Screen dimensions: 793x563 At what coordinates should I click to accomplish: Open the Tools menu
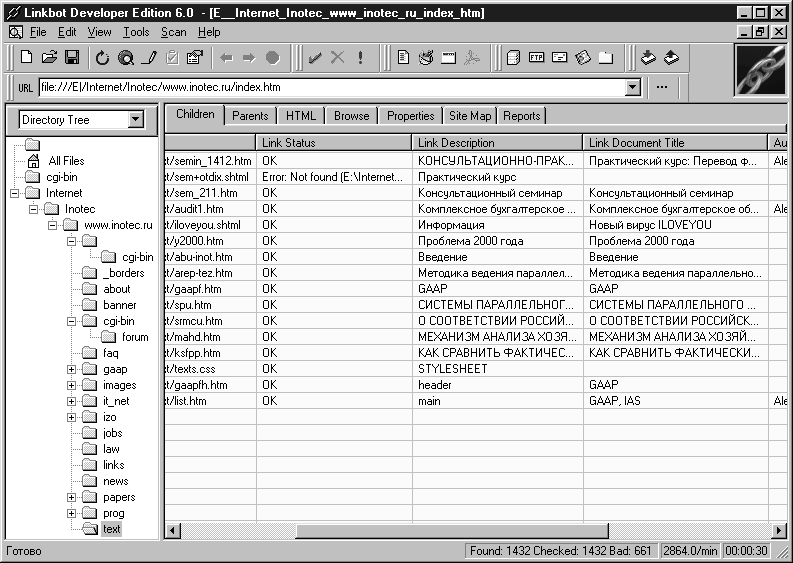(136, 32)
